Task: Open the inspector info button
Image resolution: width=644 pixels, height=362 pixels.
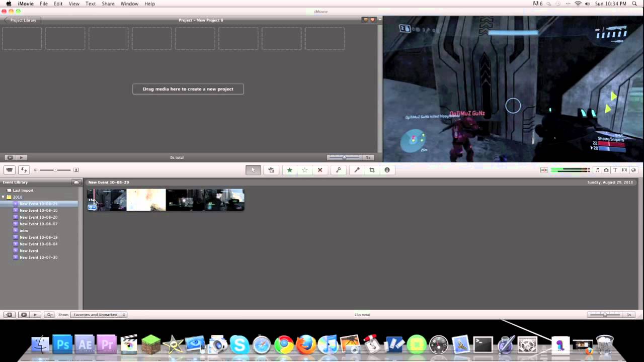Action: (x=387, y=170)
